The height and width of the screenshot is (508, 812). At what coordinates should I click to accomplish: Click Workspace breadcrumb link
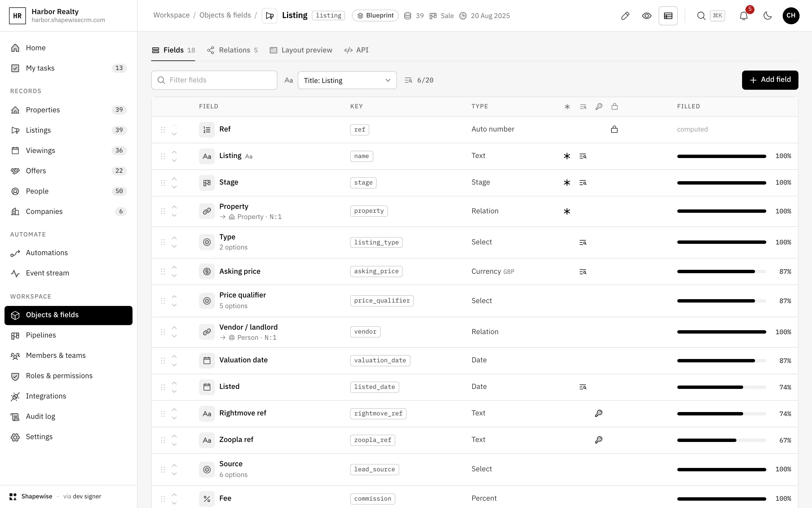coord(171,15)
